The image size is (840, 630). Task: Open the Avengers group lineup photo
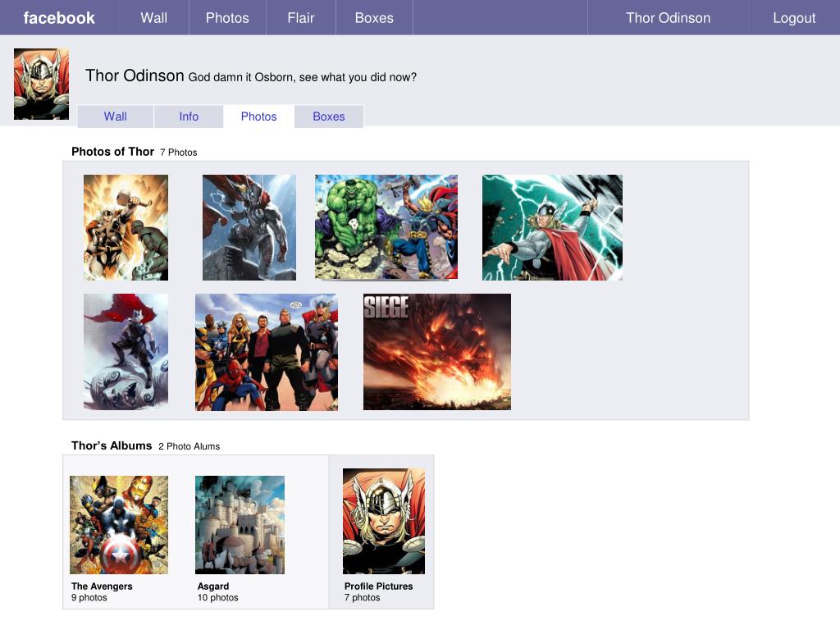pos(267,352)
